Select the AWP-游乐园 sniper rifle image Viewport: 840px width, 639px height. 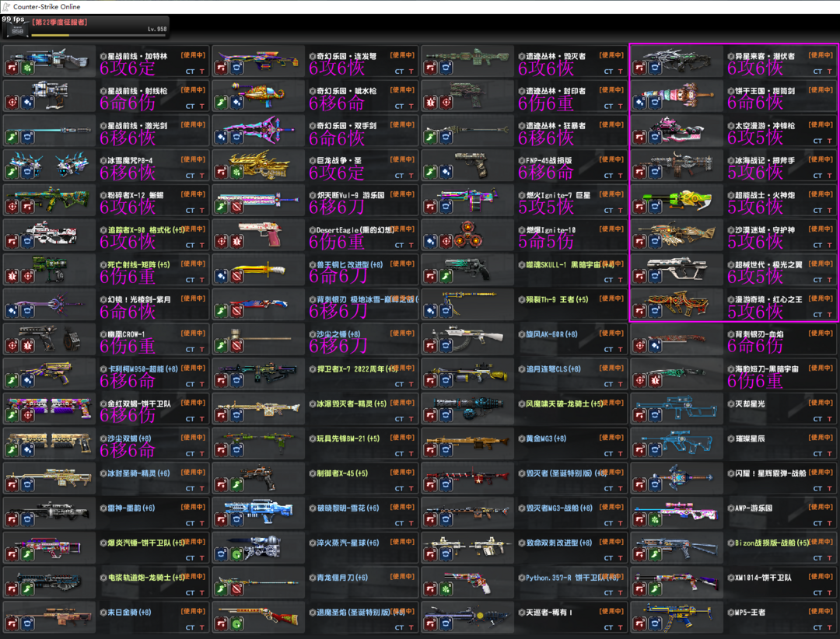tap(677, 512)
